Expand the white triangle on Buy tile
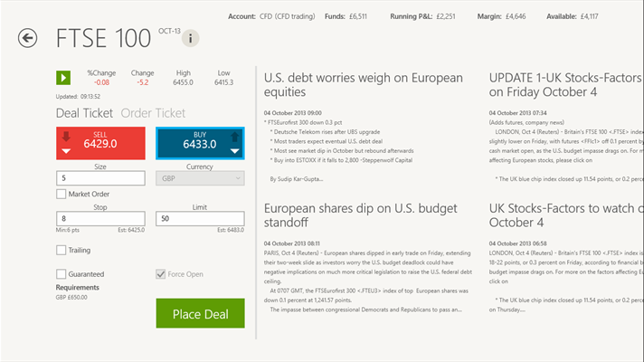The height and width of the screenshot is (362, 644). (x=235, y=151)
